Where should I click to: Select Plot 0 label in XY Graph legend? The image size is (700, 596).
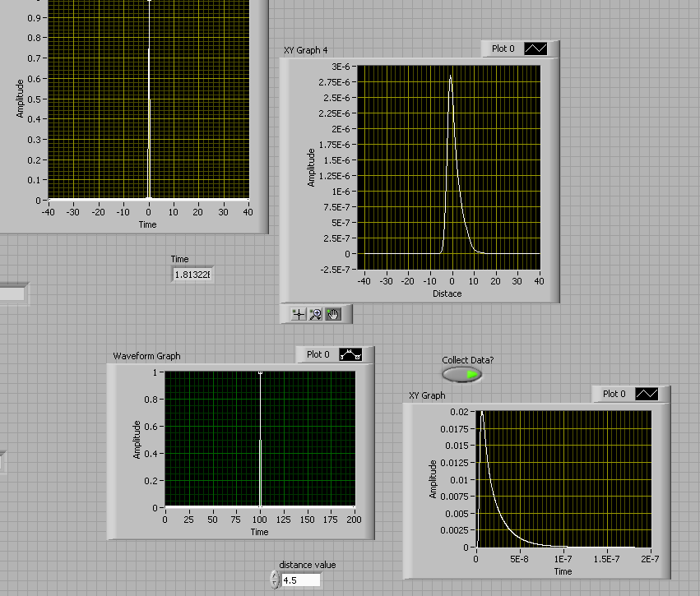pos(614,395)
